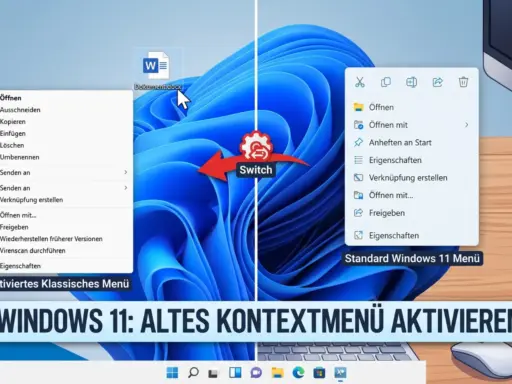The height and width of the screenshot is (384, 512).
Task: Choose Kopieren in classic menu
Action: point(65,122)
